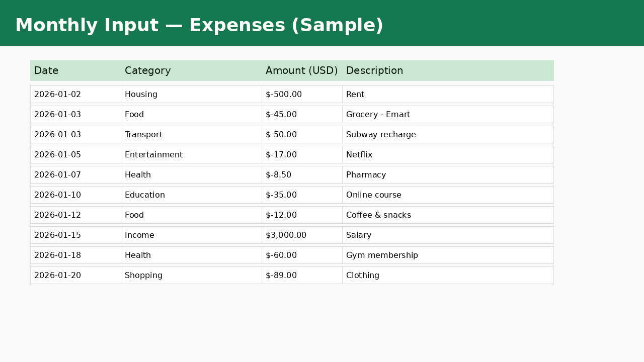Click the Subway recharge description
644x362 pixels.
pyautogui.click(x=381, y=135)
